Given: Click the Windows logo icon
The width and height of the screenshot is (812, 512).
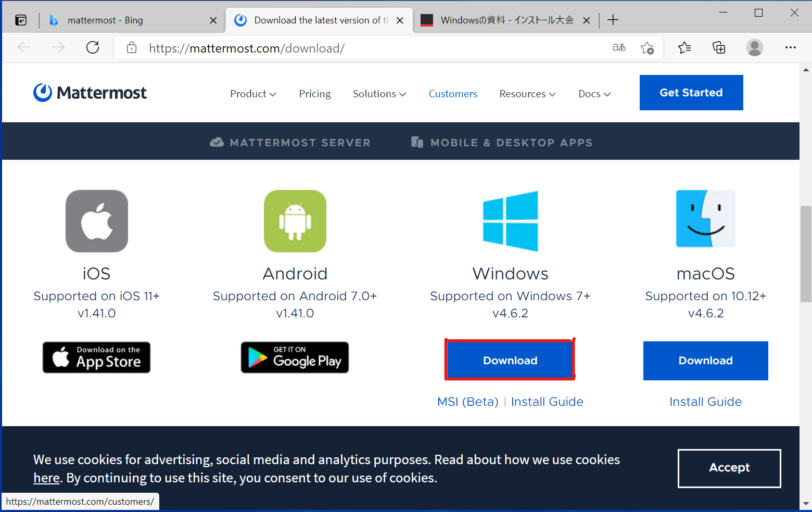Looking at the screenshot, I should pos(511,221).
